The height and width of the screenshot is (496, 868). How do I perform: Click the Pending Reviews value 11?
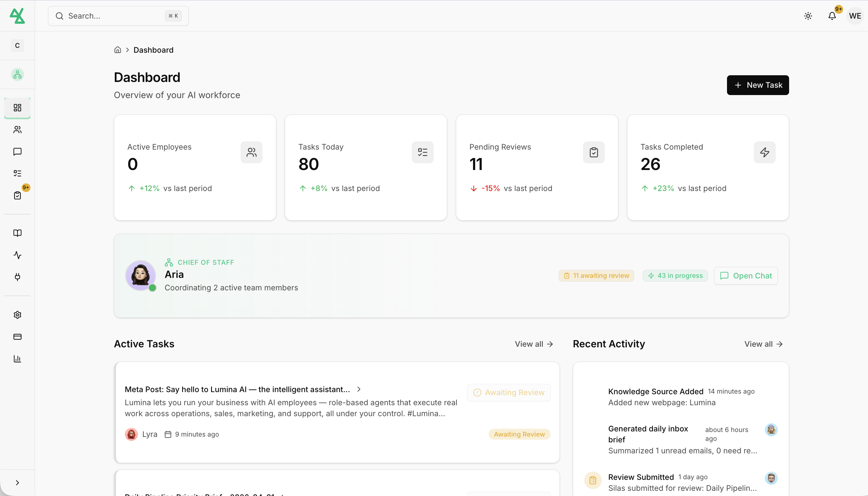[476, 164]
